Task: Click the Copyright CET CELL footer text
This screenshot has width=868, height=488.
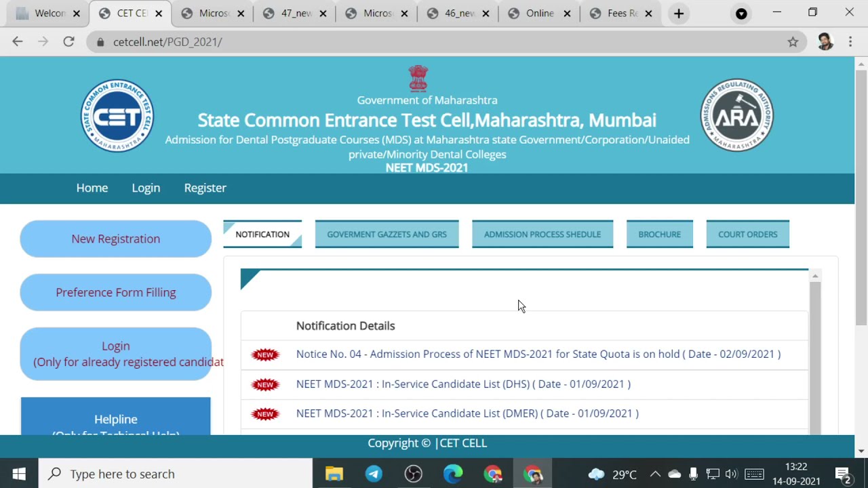Action: (427, 443)
